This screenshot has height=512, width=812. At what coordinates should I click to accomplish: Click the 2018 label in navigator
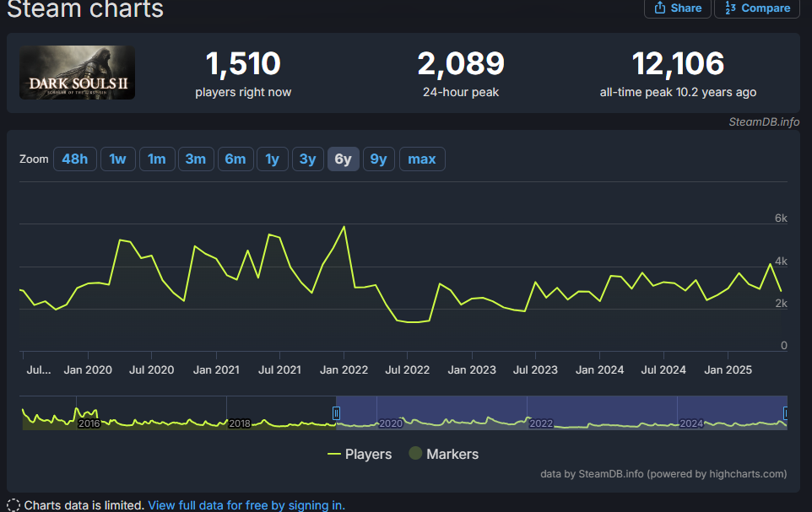click(239, 423)
